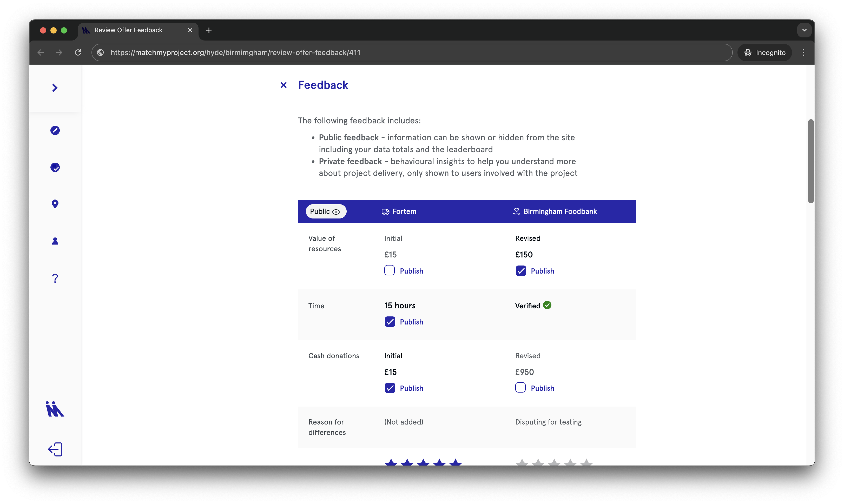Close the Feedback panel with X

point(283,85)
